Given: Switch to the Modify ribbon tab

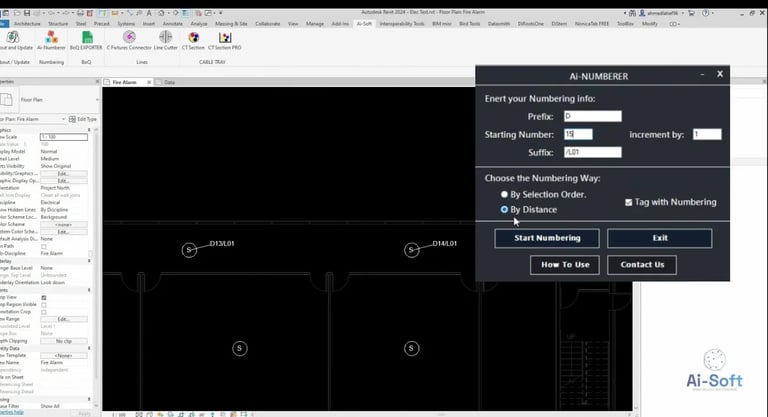Looking at the screenshot, I should point(649,24).
